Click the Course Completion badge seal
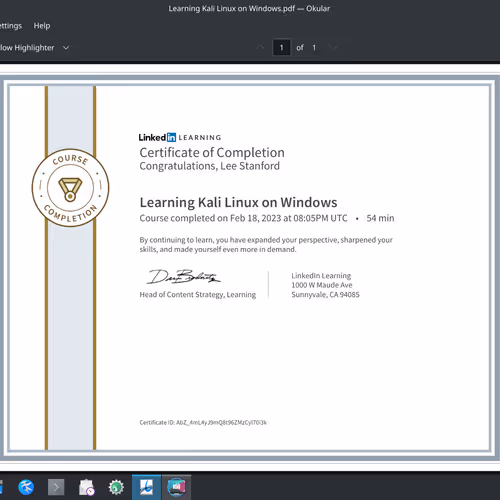 click(x=70, y=188)
